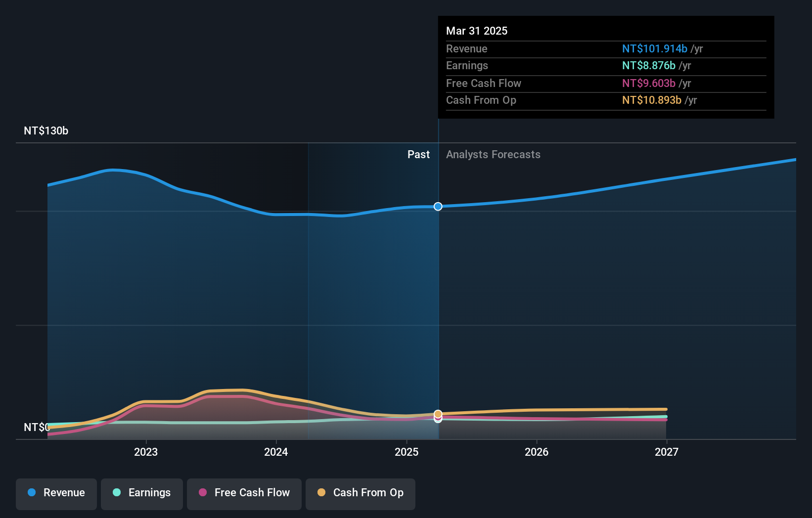
Task: Click the teal Earnings legend dot
Action: (117, 492)
